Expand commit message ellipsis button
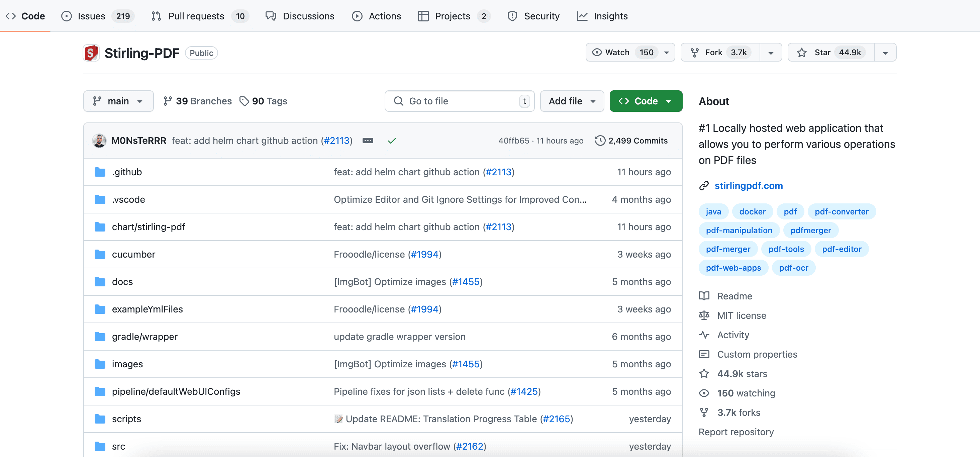Viewport: 980px width, 457px height. pyautogui.click(x=368, y=141)
